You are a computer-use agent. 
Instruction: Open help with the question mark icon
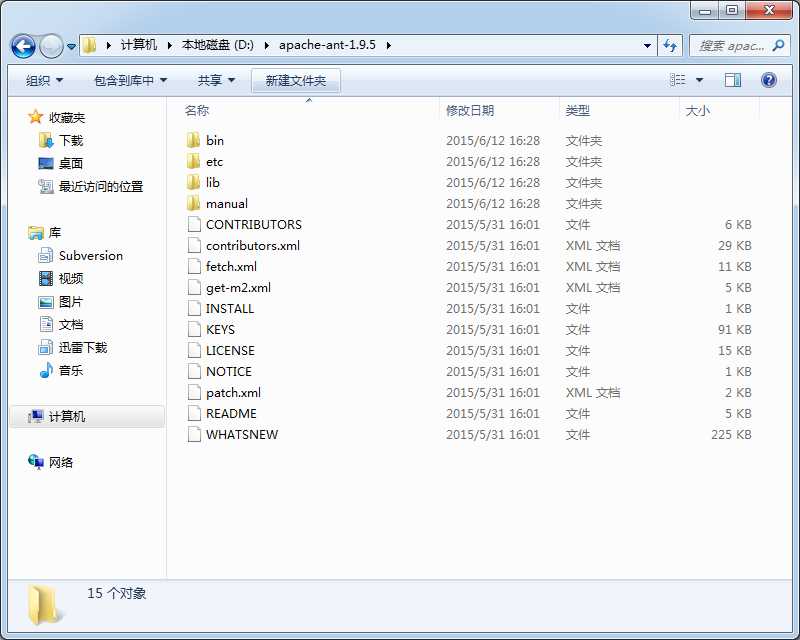[768, 80]
